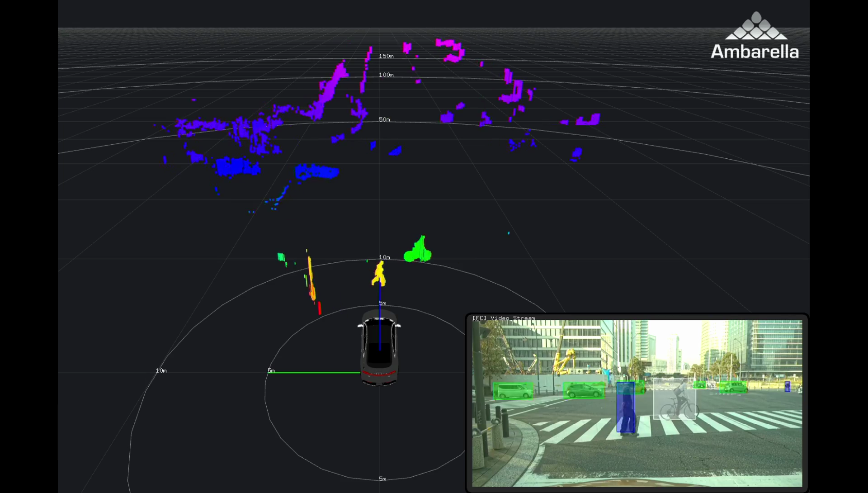
Task: Select the white cyclist bounding box in video
Action: (674, 399)
